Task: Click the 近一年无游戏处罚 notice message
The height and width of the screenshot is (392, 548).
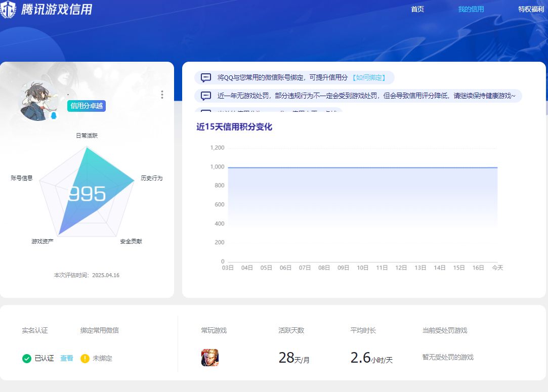Action: coord(366,96)
